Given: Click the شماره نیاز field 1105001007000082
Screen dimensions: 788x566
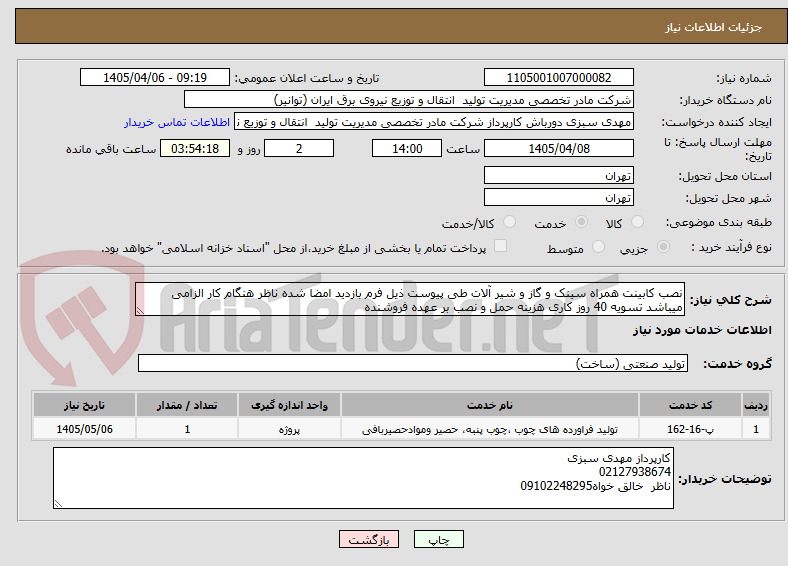Looking at the screenshot, I should click(x=559, y=77).
